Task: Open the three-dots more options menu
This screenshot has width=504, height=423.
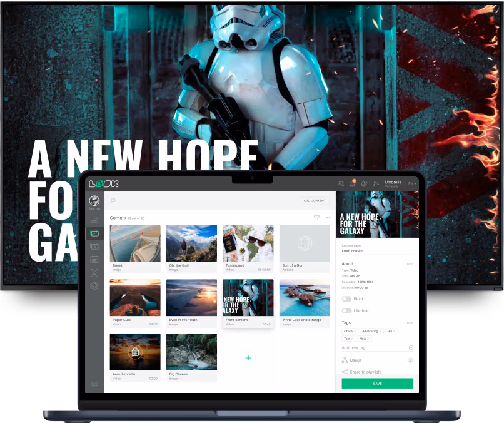Action: 327,218
